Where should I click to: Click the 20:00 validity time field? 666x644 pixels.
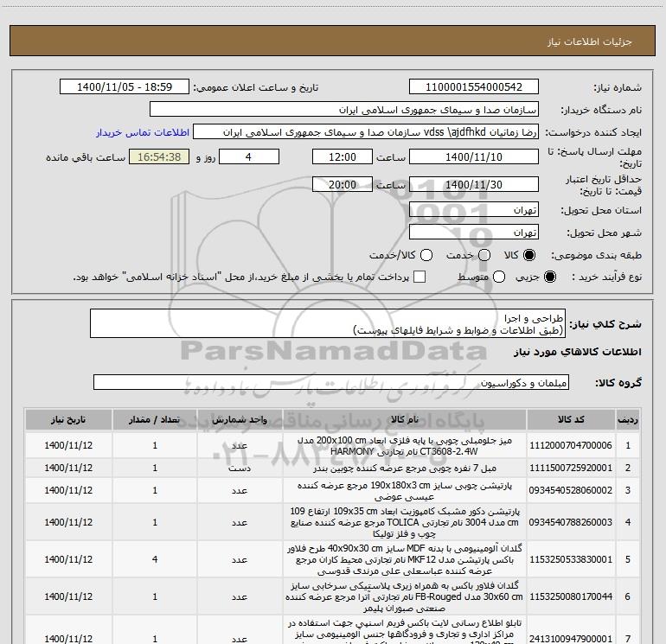(341, 185)
